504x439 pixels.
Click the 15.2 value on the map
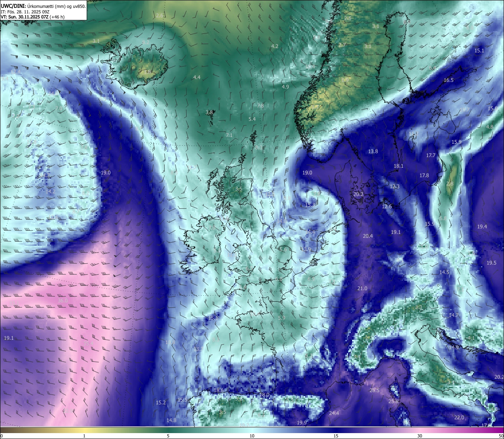tap(161, 402)
